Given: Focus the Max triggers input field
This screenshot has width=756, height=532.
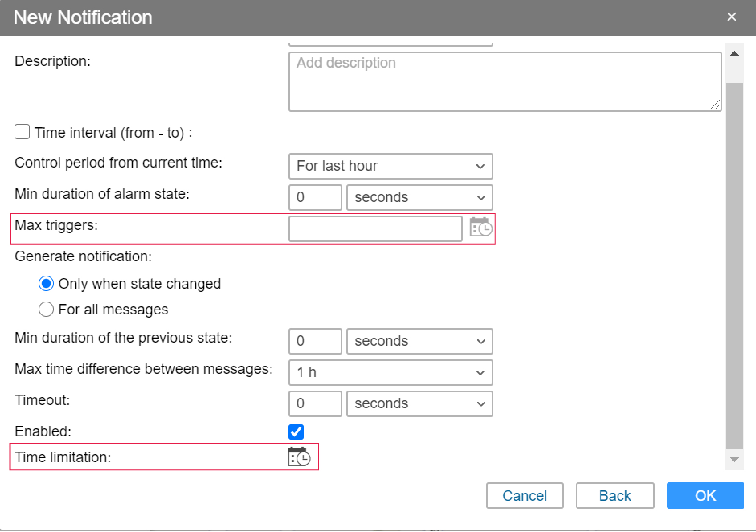Looking at the screenshot, I should pyautogui.click(x=375, y=229).
